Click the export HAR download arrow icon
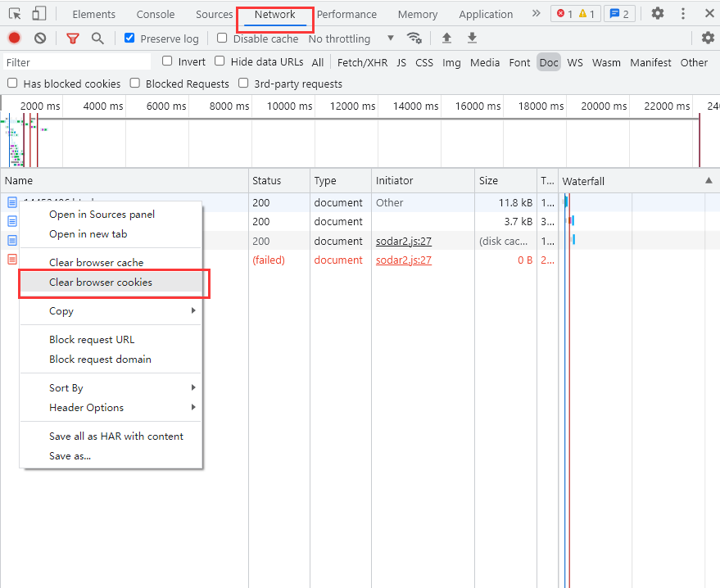 472,38
